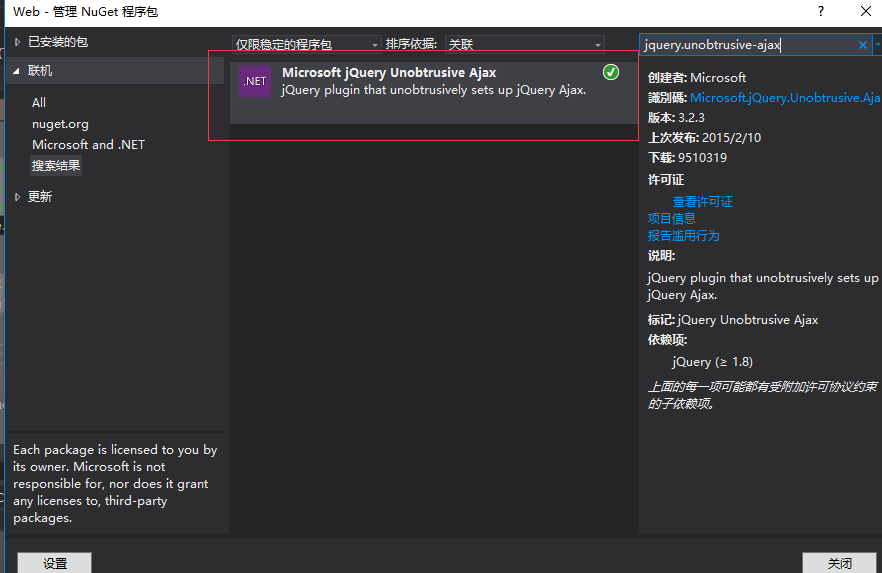Click the 关闭 button
Screen dimensions: 882x573
tap(839, 563)
